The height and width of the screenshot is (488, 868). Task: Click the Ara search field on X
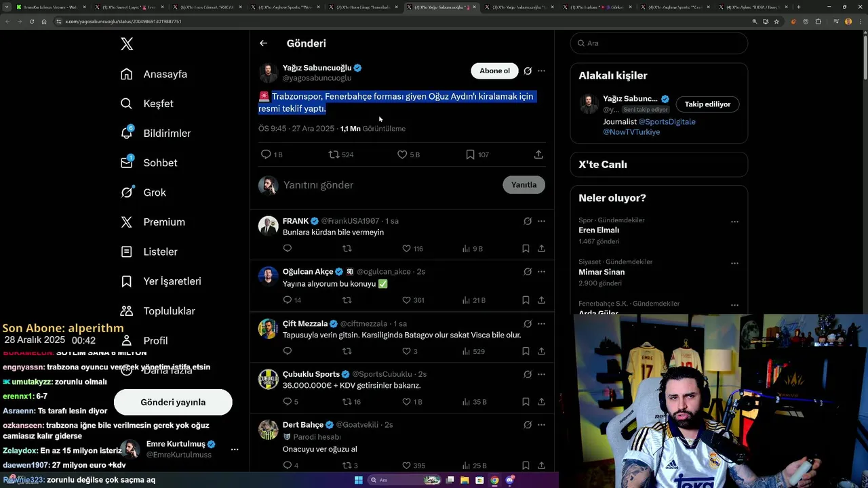coord(659,43)
